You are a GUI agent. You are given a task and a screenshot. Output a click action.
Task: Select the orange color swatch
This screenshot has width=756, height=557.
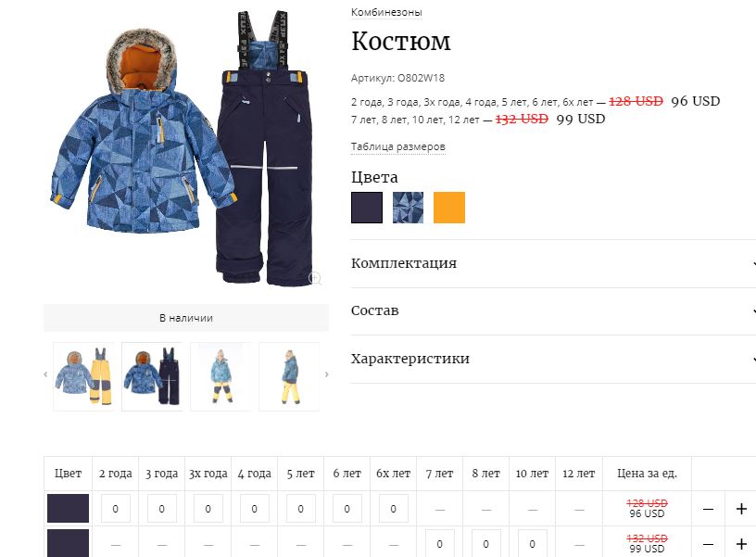pos(449,208)
